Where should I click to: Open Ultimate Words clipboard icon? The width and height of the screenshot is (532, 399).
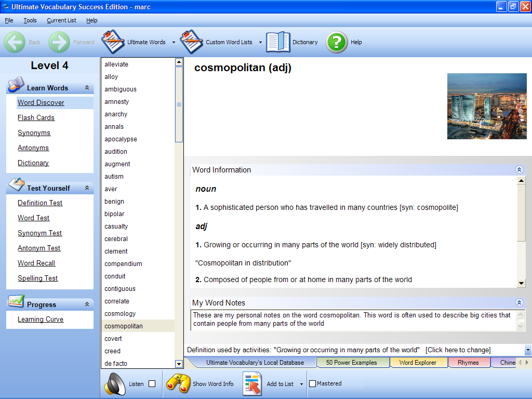(113, 42)
